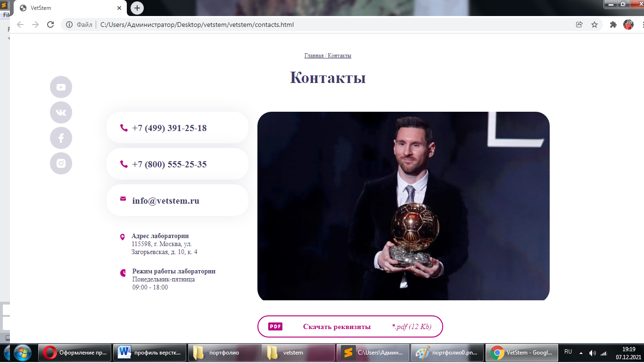
Task: Click the clock icon near Режим работы
Action: 124,273
